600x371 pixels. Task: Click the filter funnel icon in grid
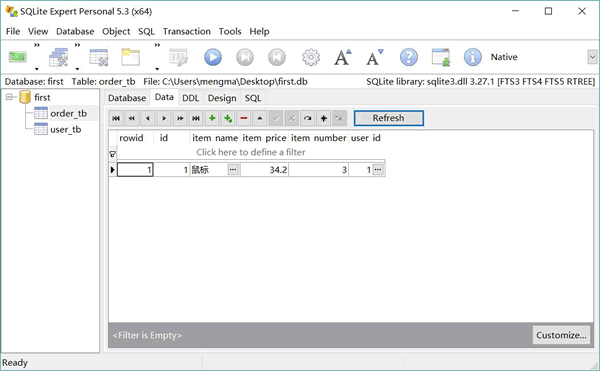pyautogui.click(x=112, y=154)
